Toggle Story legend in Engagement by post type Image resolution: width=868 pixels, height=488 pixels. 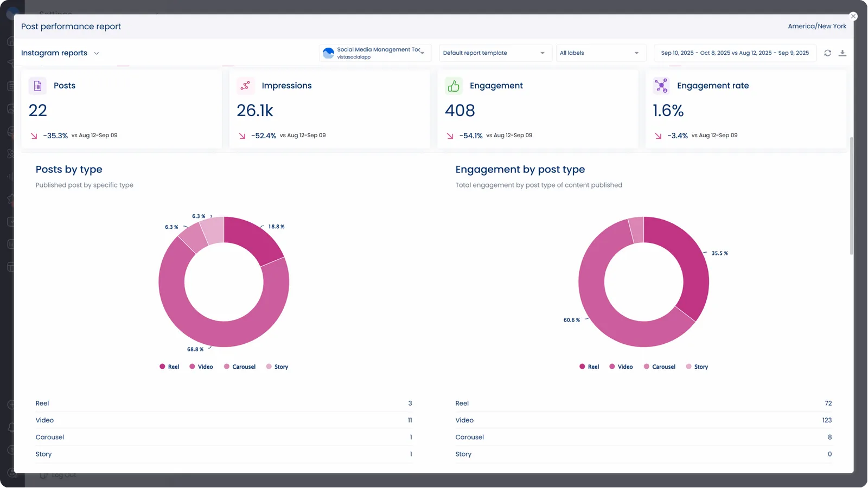697,367
